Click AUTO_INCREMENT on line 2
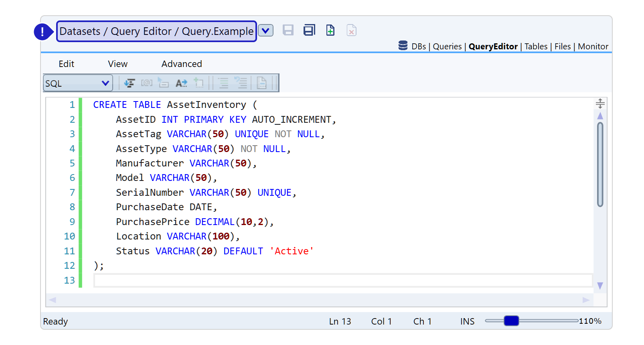This screenshot has height=345, width=644. point(292,120)
